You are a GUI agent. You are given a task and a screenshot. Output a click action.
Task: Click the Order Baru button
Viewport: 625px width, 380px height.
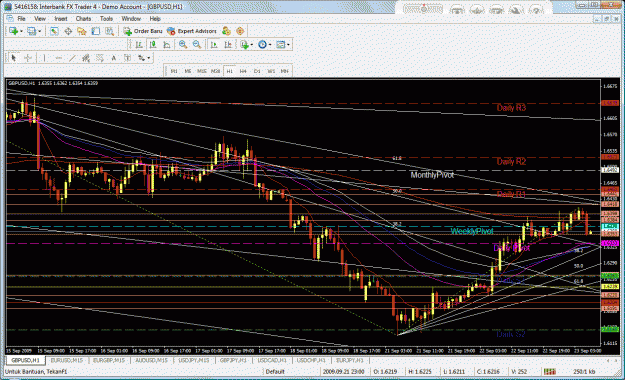coord(143,31)
